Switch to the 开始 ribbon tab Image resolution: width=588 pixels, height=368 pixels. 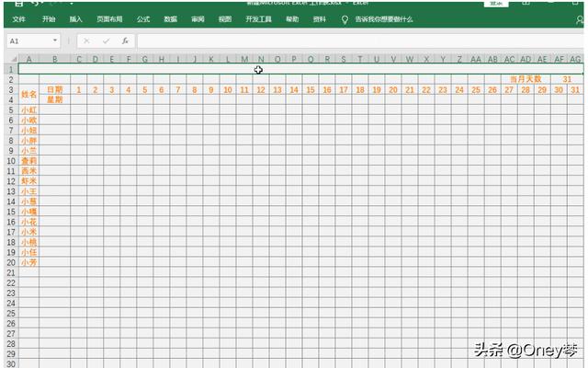point(49,18)
